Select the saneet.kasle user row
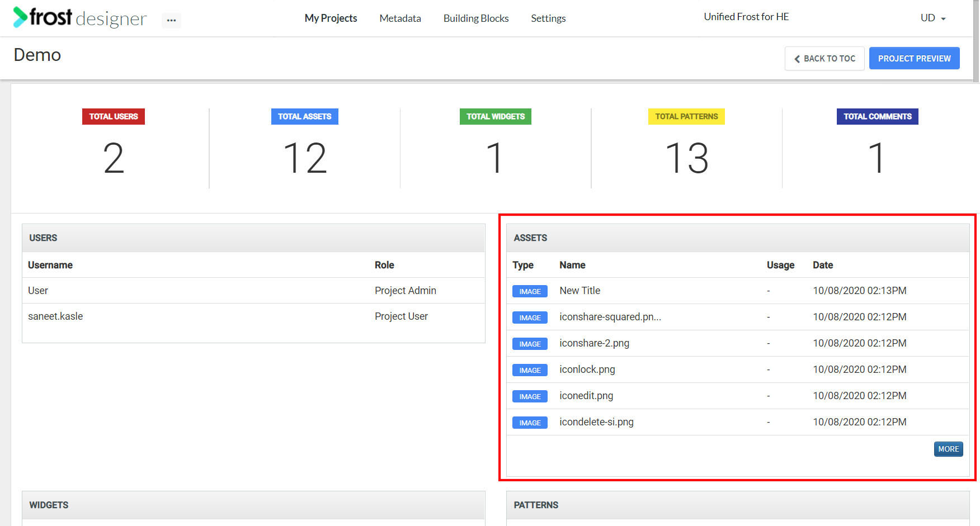The height and width of the screenshot is (526, 980). point(253,316)
